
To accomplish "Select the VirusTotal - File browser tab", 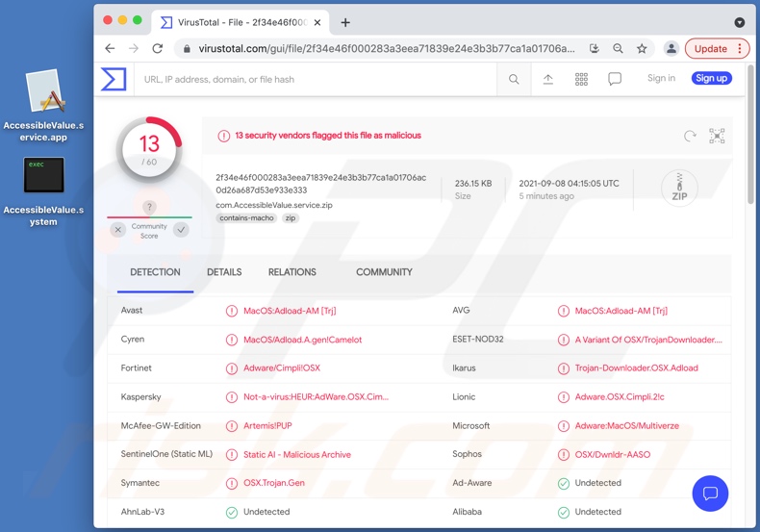I will click(x=240, y=23).
